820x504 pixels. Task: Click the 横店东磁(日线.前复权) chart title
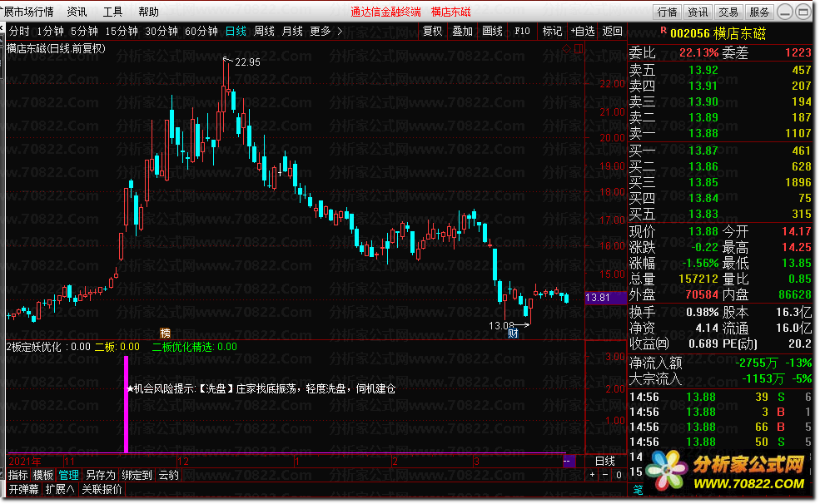(56, 48)
